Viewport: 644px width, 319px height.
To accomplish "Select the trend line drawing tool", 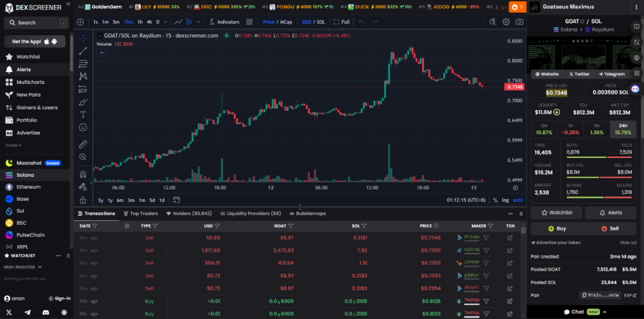I will click(83, 51).
